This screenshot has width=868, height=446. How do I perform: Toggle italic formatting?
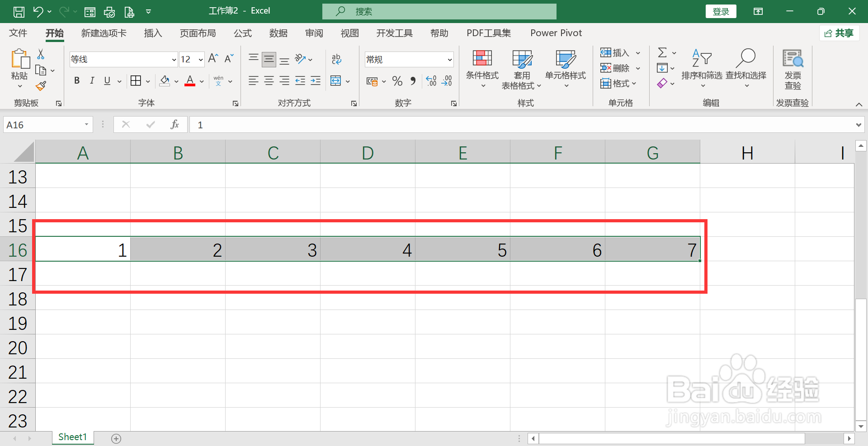coord(92,81)
